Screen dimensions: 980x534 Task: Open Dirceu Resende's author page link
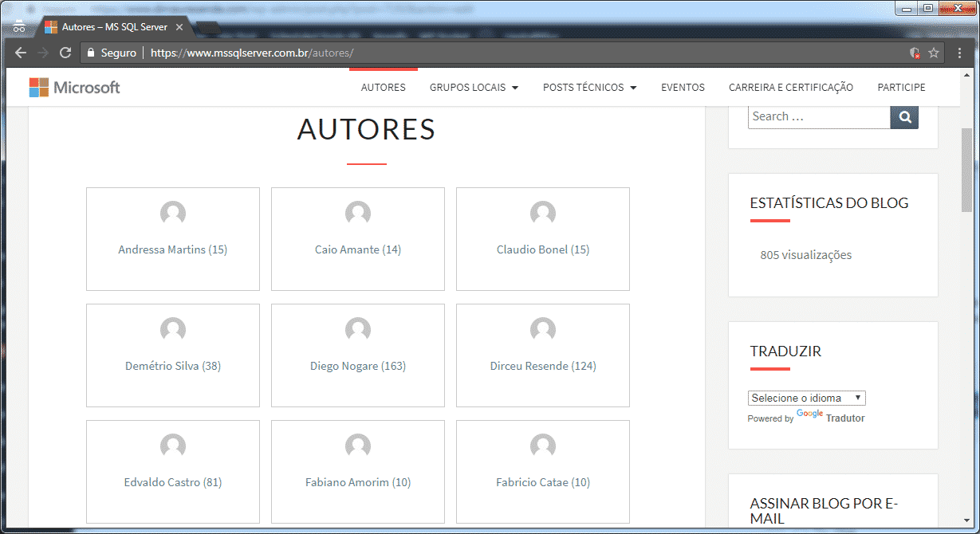coord(542,366)
